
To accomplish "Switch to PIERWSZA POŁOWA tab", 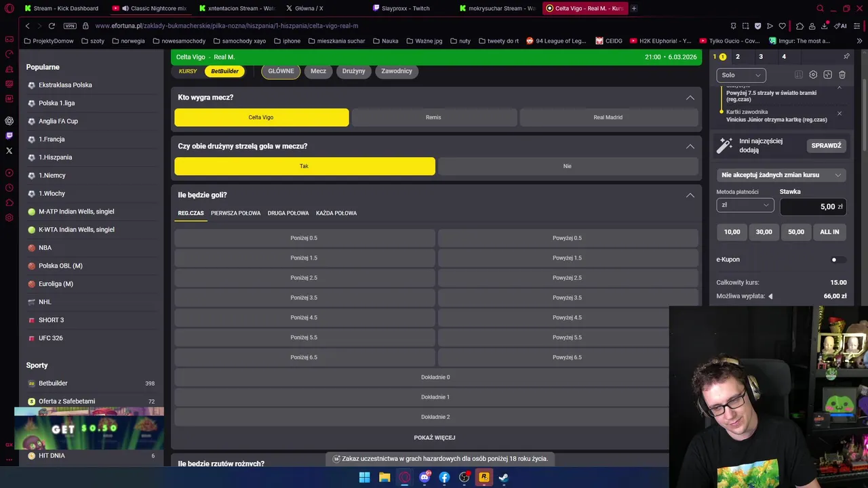I will [235, 213].
